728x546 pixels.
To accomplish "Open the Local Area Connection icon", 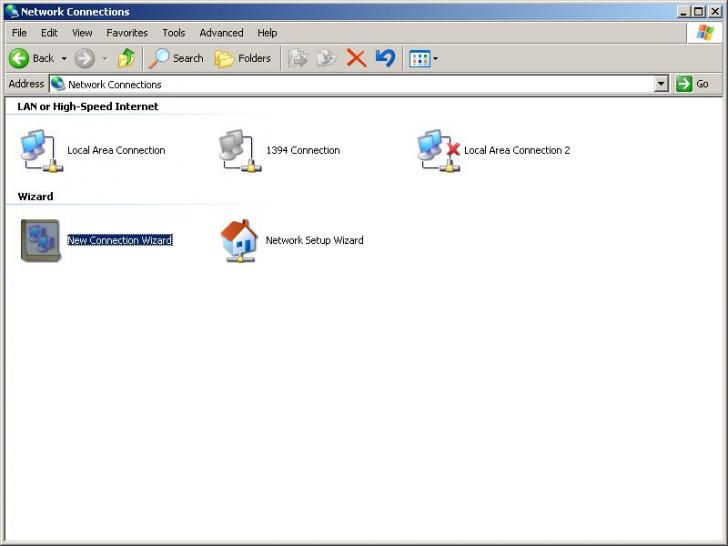I will tap(41, 150).
